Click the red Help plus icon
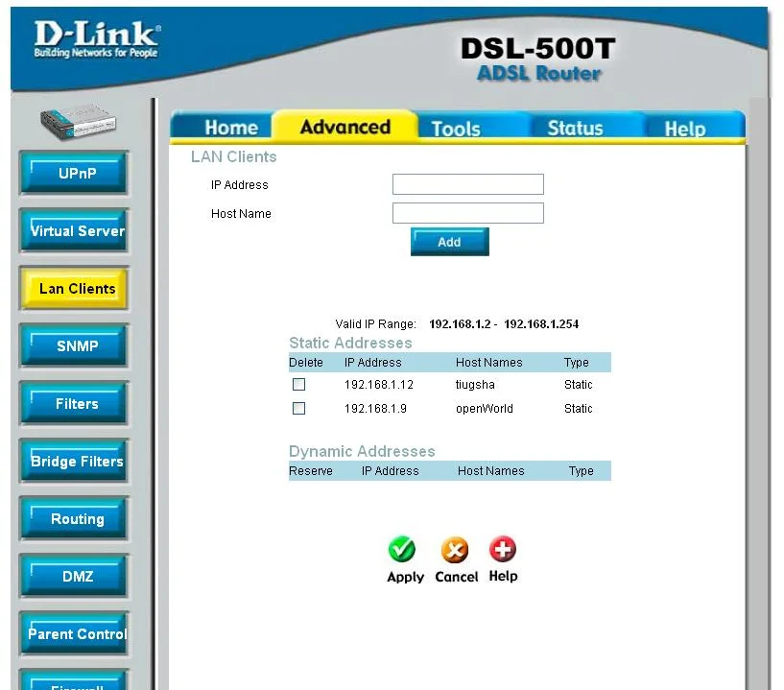Image resolution: width=784 pixels, height=690 pixels. point(503,549)
